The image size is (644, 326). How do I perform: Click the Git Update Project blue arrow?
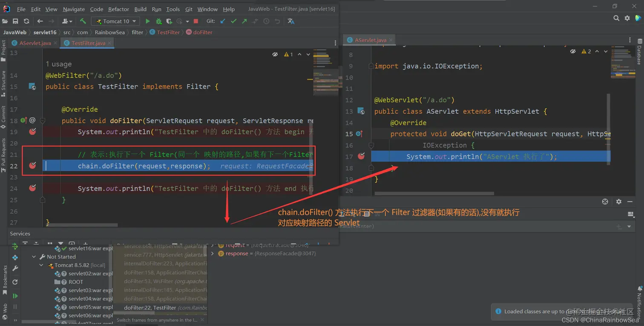[x=223, y=21]
